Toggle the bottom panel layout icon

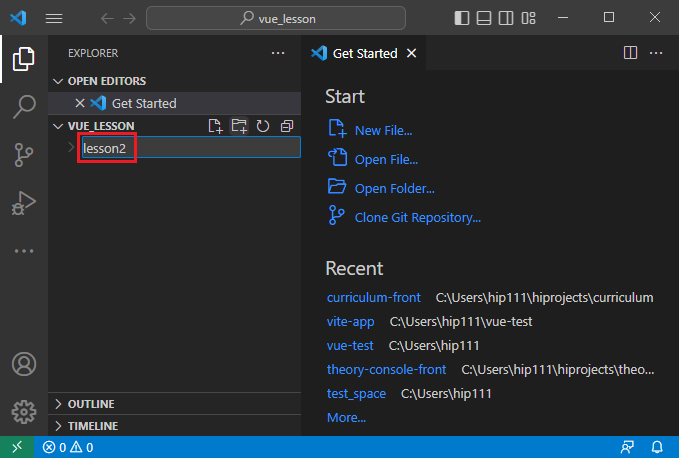[x=484, y=18]
